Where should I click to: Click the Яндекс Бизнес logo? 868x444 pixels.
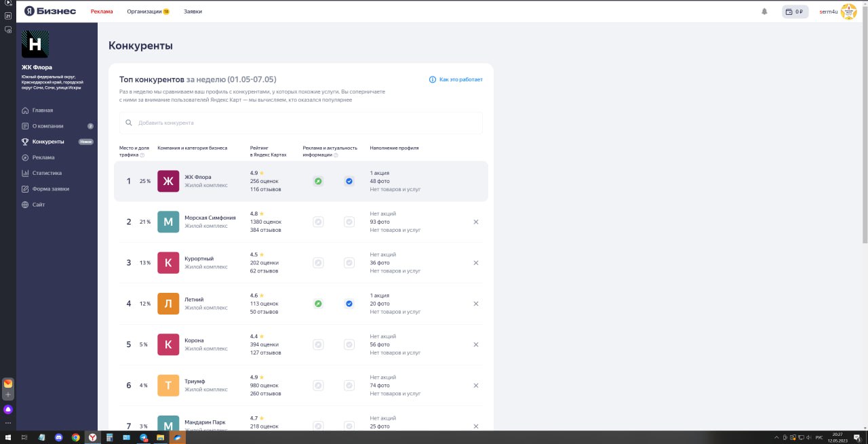pos(50,12)
